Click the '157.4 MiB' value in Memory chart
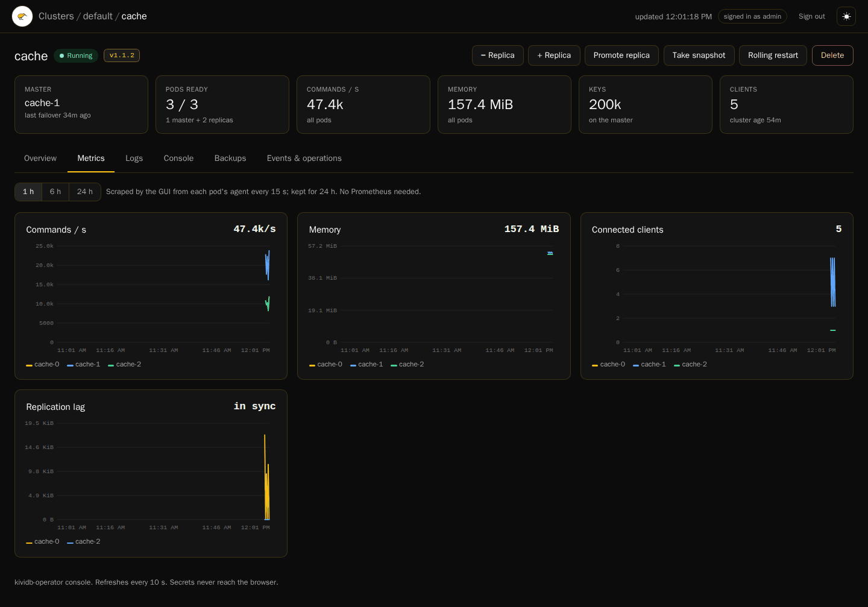Screen dimensions: 868x607 [532, 229]
